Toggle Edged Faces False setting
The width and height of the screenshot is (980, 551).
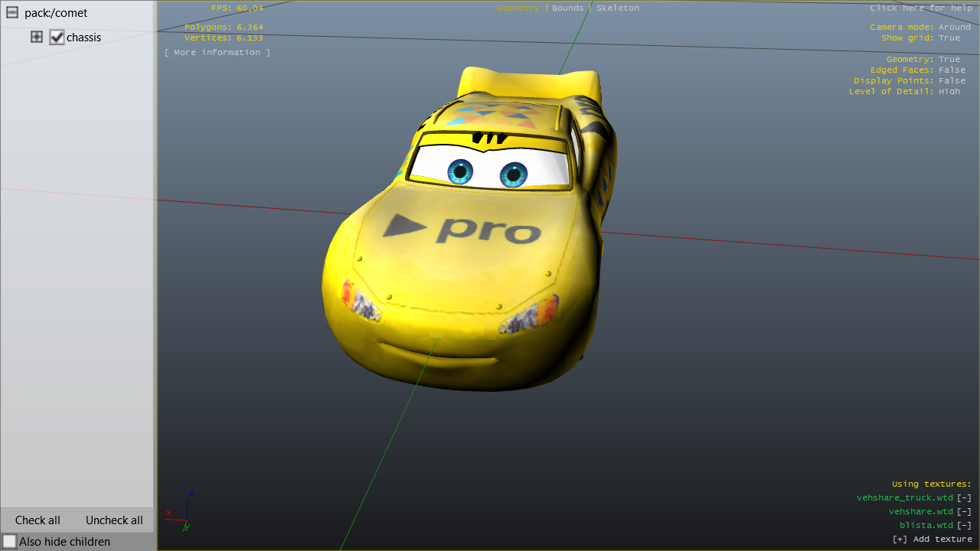pos(952,70)
